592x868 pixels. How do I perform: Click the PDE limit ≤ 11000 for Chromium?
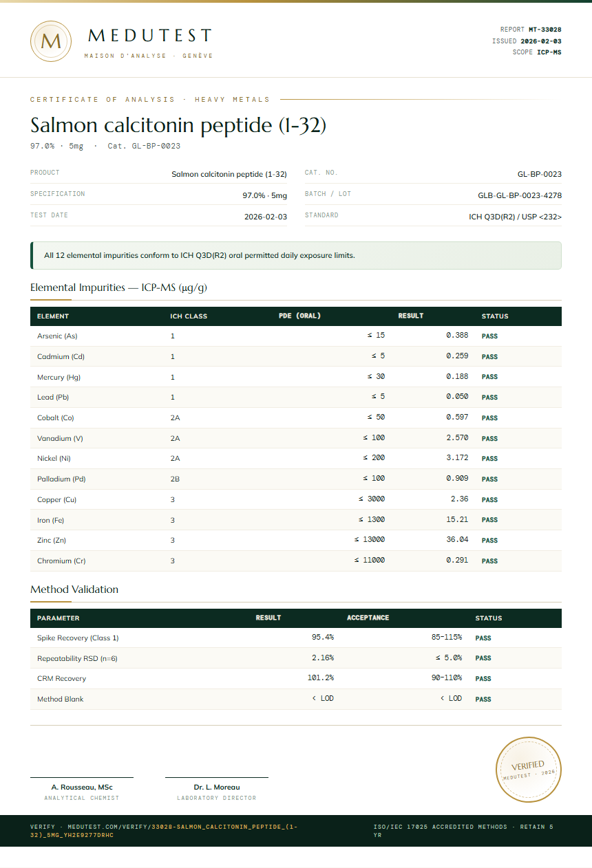click(x=370, y=561)
